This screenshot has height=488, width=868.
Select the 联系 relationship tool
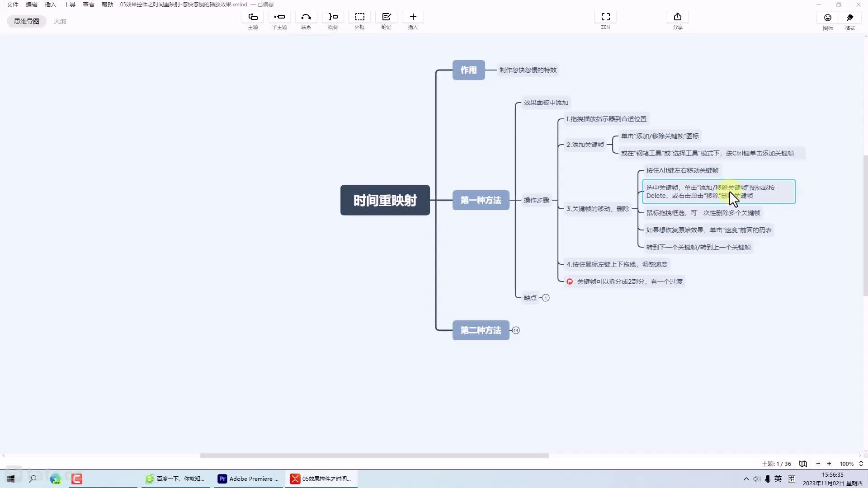tap(306, 17)
